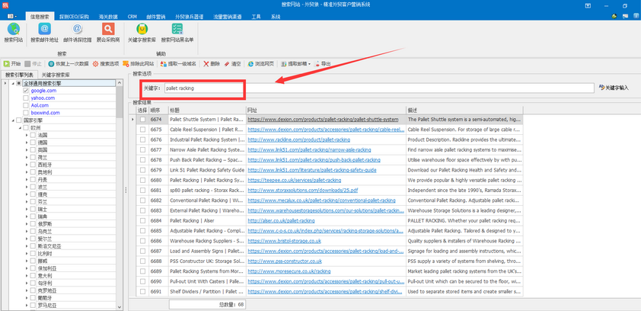The width and height of the screenshot is (644, 311).
Task: Check the yahoo.com checkbox
Action: tap(27, 98)
